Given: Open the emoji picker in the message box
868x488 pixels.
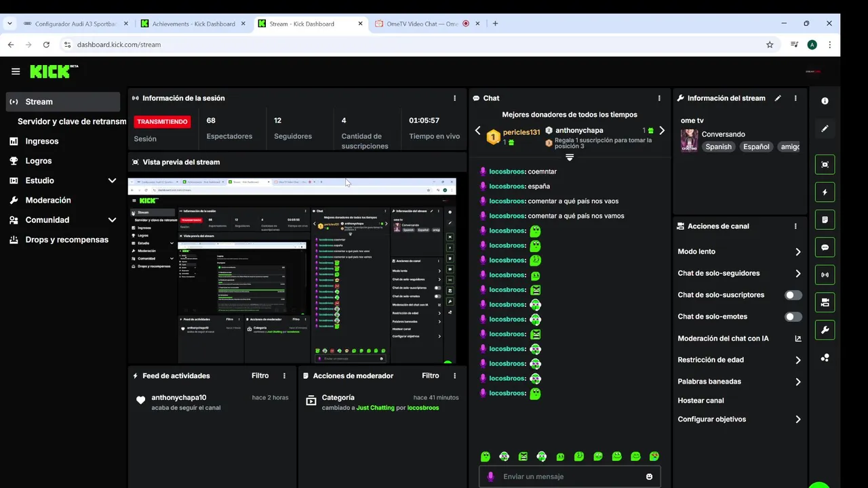Looking at the screenshot, I should [649, 476].
